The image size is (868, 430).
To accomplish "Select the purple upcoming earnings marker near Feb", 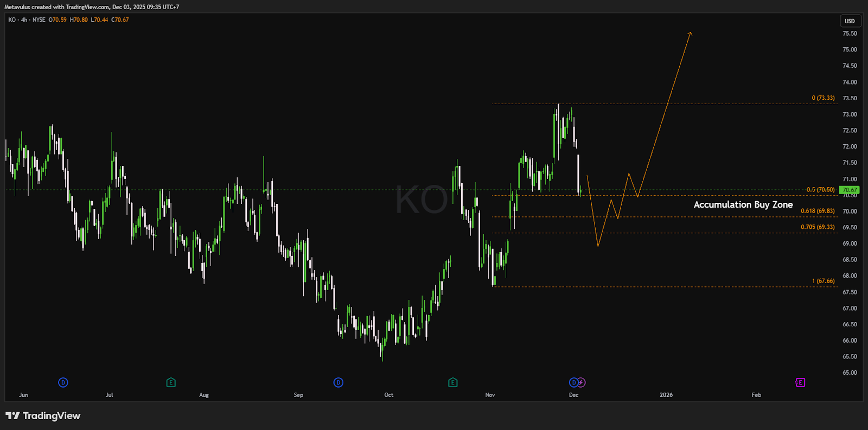I will point(800,383).
